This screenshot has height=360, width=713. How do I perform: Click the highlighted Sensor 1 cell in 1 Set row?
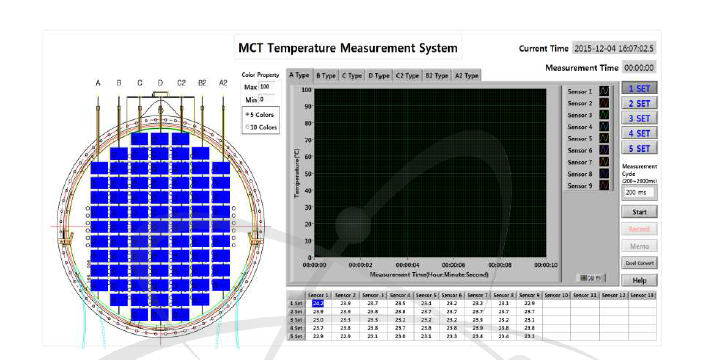tap(318, 303)
